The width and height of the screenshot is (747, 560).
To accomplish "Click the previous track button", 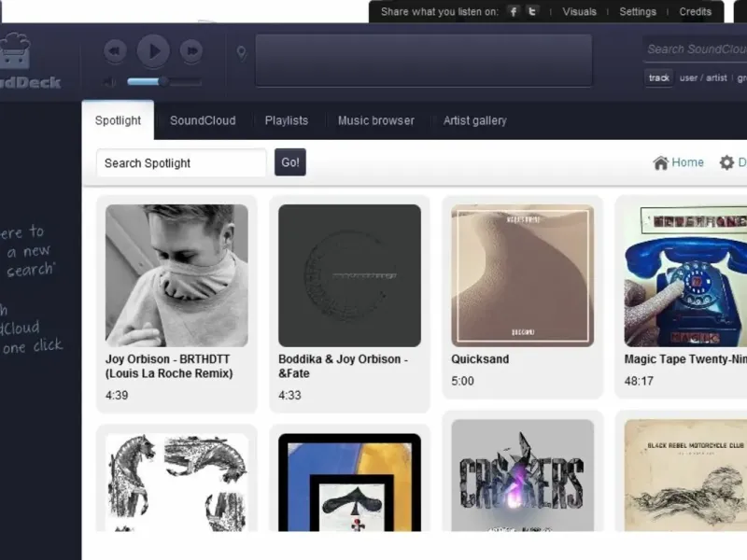I will (x=115, y=51).
